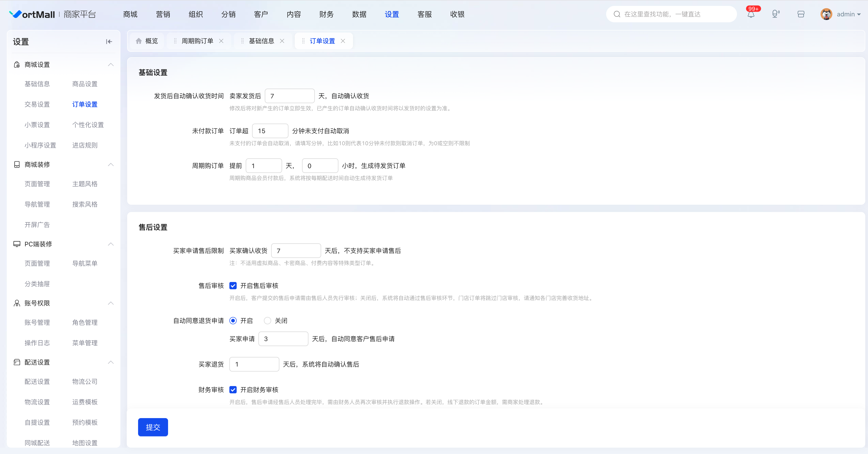Click the notification bell icon

point(751,15)
